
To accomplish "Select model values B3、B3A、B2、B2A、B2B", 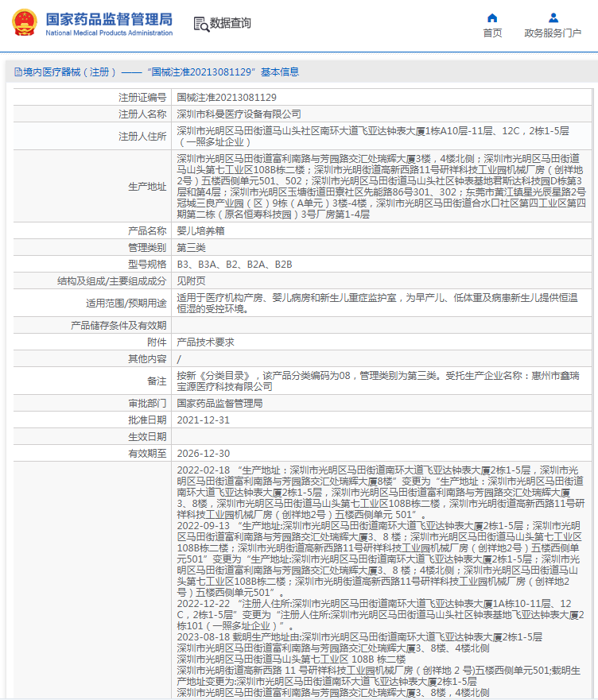I will [235, 265].
